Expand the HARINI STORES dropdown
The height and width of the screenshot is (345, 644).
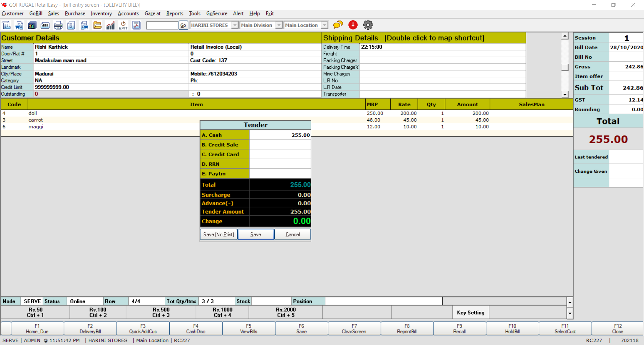[x=235, y=25]
